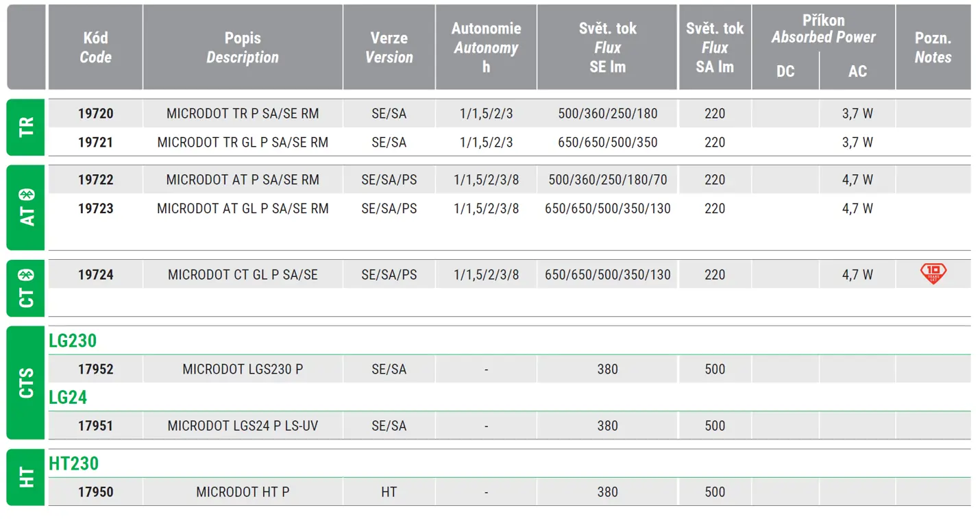This screenshot has height=519, width=980.
Task: Click the Příkon Absorbed Power header
Action: point(823,29)
